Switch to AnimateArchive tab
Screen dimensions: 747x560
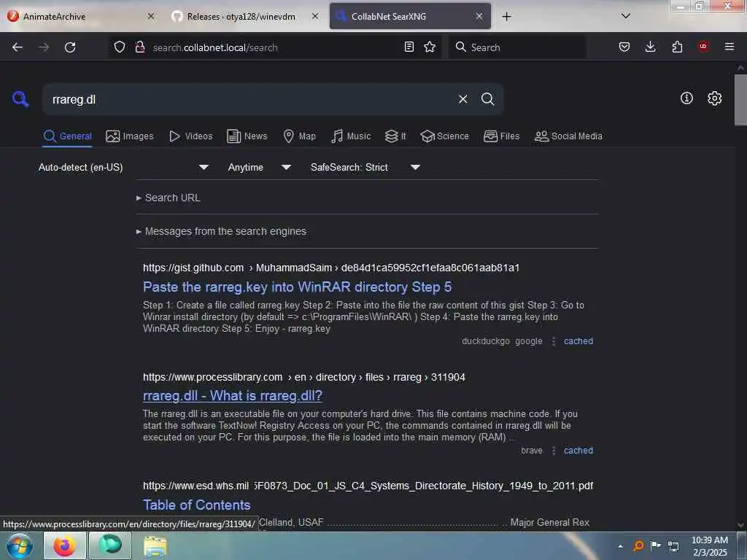click(x=81, y=16)
